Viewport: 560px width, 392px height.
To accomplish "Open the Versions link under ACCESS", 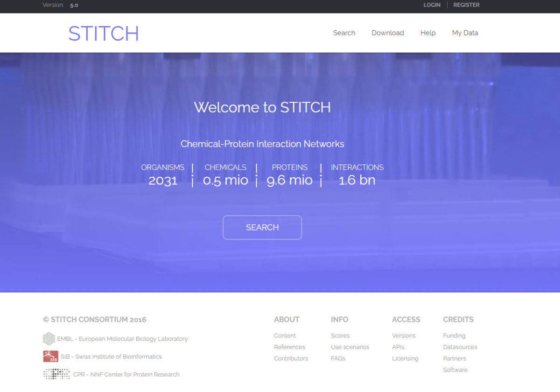I will (x=404, y=336).
